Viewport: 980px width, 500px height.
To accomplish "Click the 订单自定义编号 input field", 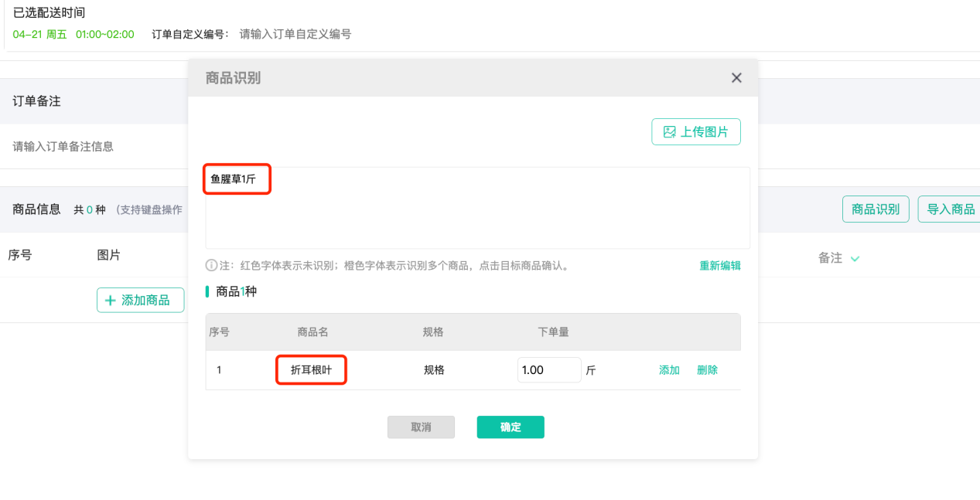I will click(295, 34).
